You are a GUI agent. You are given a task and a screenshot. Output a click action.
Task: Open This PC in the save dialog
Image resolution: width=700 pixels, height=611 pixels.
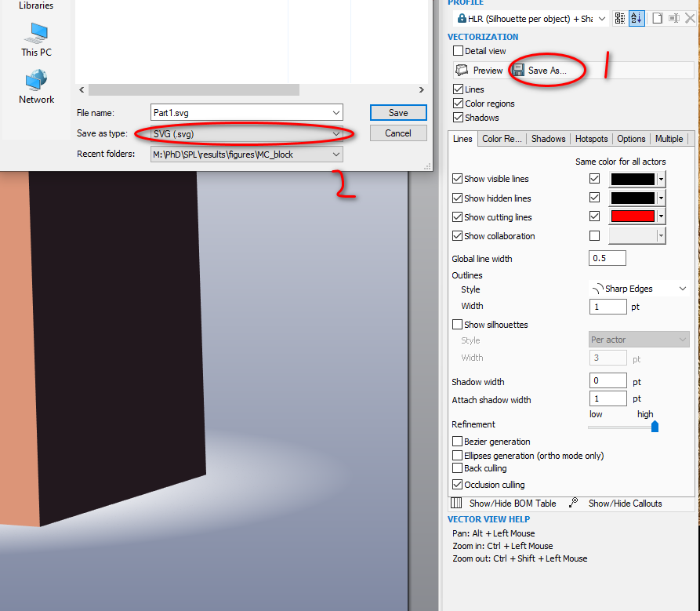[36, 40]
